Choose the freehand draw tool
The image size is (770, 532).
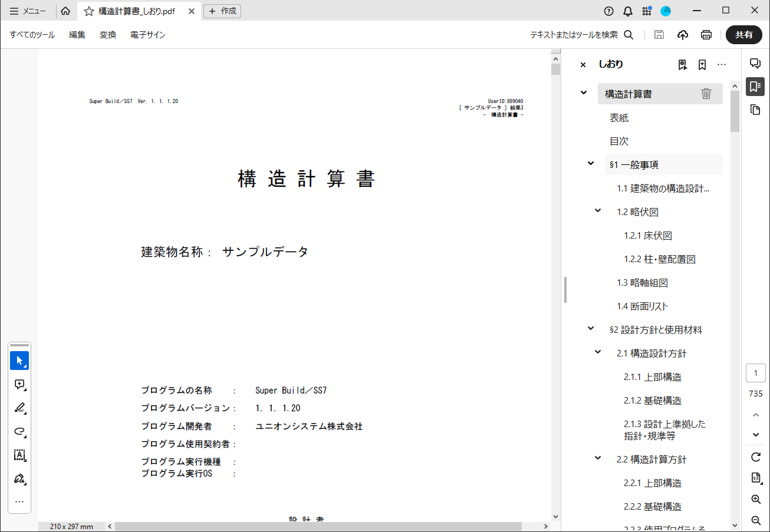(19, 431)
